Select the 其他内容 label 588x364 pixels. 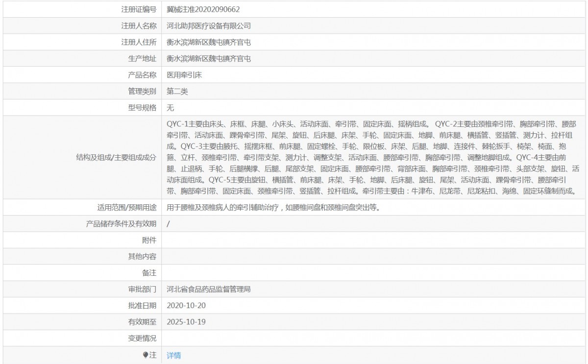click(142, 256)
